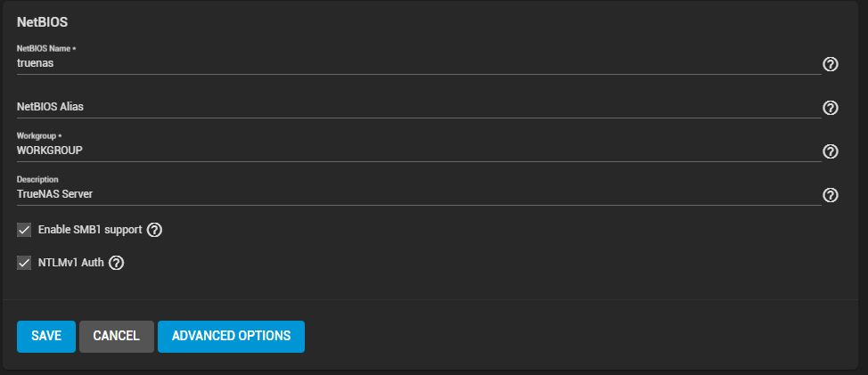The width and height of the screenshot is (868, 375).
Task: Expand ADVANCED OPTIONS
Action: click(x=231, y=337)
